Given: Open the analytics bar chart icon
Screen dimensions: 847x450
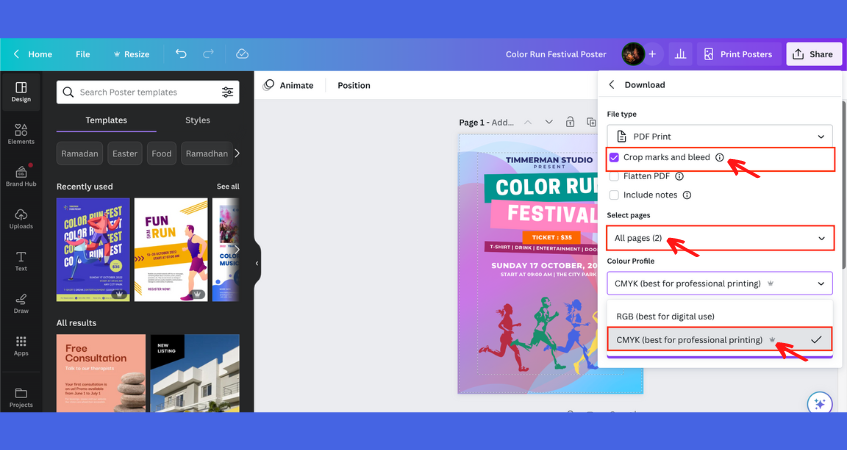Looking at the screenshot, I should click(680, 54).
